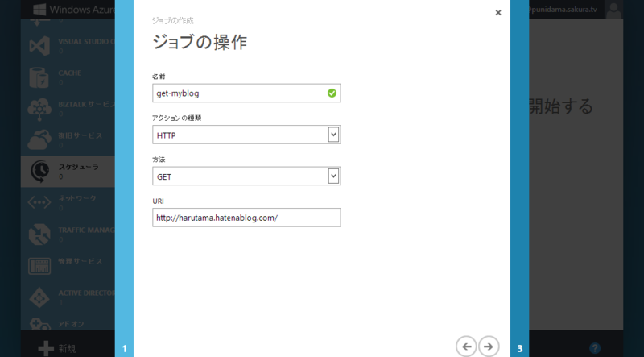Jump to wizard step 3 side panel
The height and width of the screenshot is (357, 644).
519,179
